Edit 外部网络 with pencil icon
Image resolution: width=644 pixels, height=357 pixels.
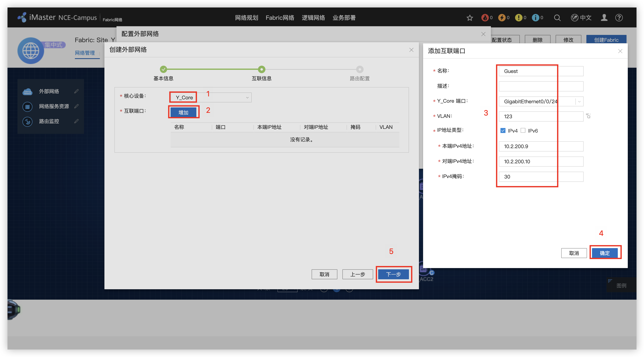77,91
